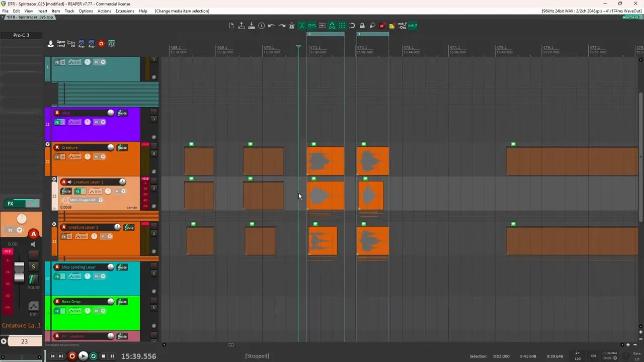Click the transport Play button
644x362 pixels.
coord(83,356)
